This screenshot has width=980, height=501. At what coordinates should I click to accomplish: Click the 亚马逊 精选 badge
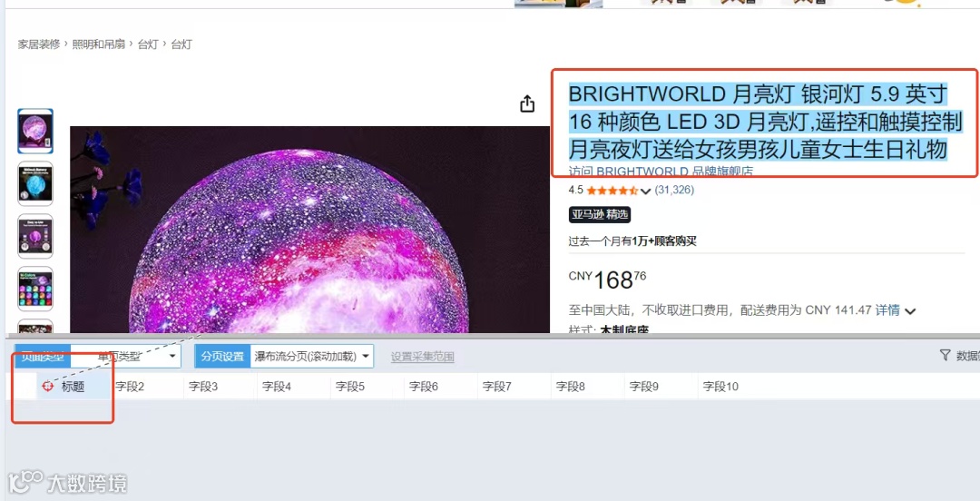(600, 214)
